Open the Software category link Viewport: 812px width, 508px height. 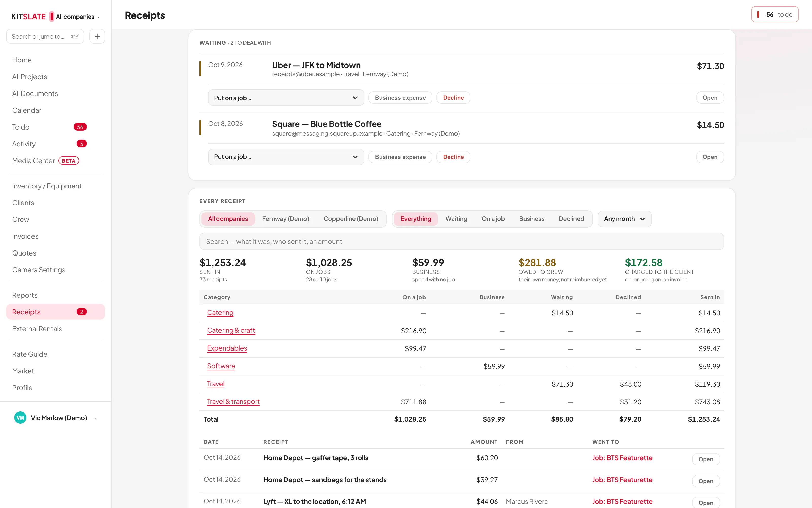(221, 366)
